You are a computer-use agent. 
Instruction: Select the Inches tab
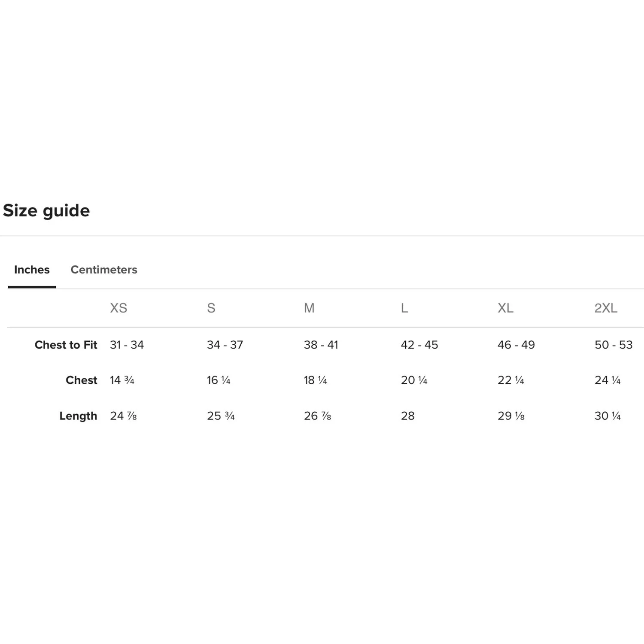32,270
